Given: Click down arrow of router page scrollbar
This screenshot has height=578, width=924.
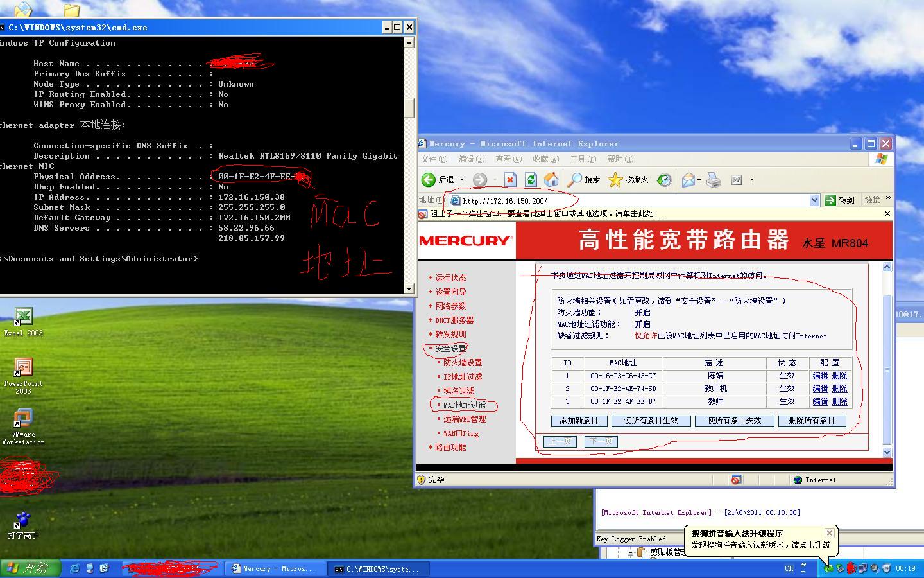Looking at the screenshot, I should tap(887, 452).
